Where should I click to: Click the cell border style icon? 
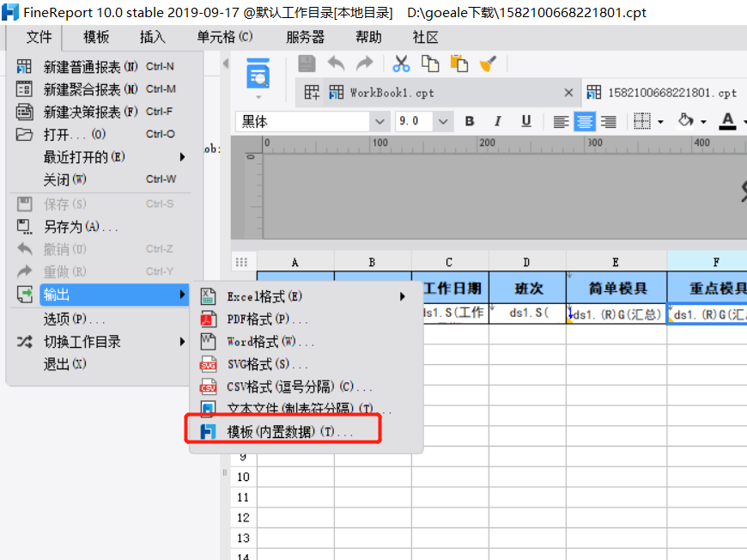pyautogui.click(x=642, y=121)
